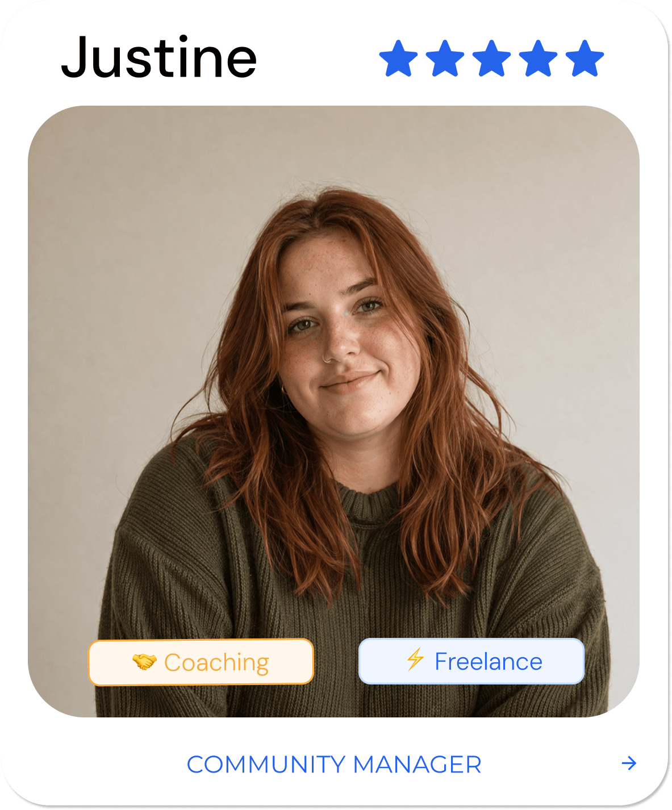Viewport: 672px width, 810px height.
Task: Click the handshake icon in Coaching tag
Action: [144, 662]
